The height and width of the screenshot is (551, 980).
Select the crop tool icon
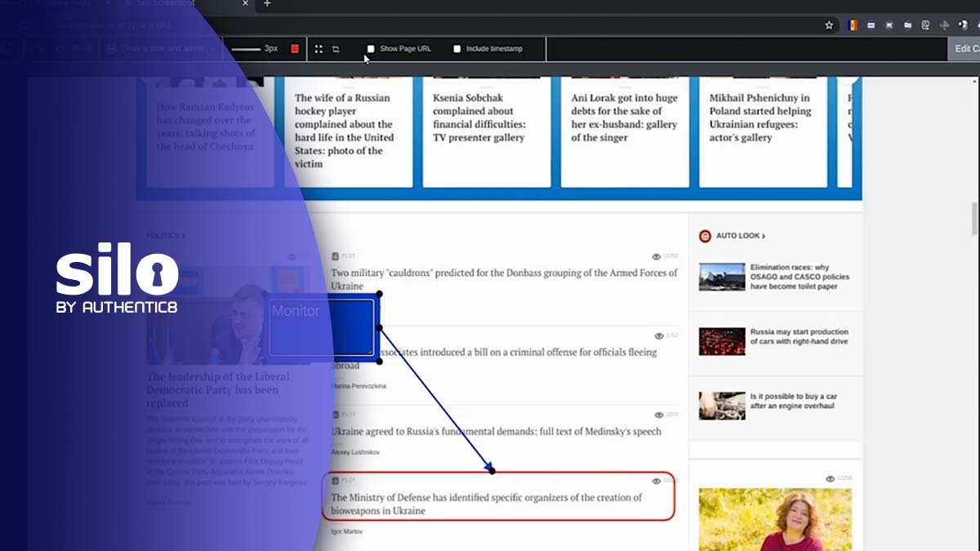click(x=336, y=49)
